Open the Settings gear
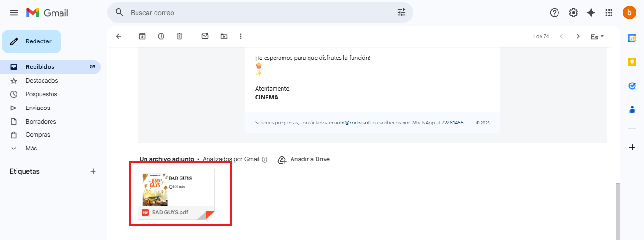This screenshot has width=644, height=240. click(x=573, y=13)
